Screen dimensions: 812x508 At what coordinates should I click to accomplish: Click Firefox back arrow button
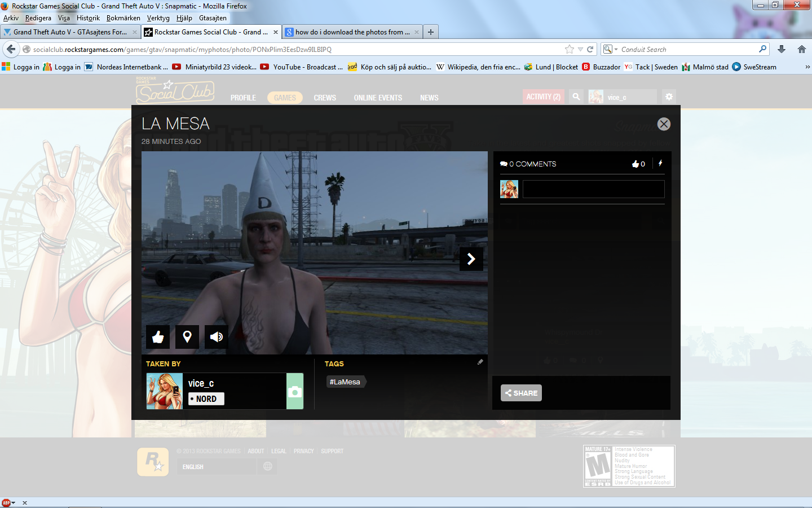(11, 49)
